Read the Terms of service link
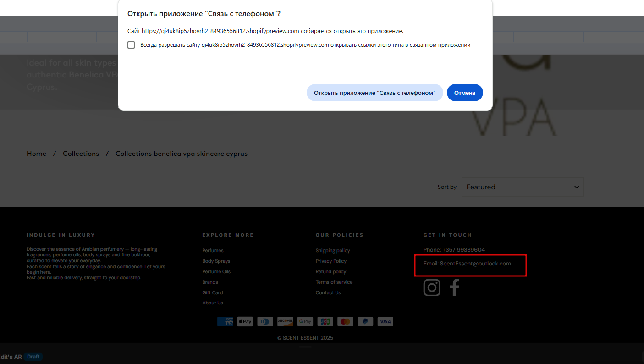644x364 pixels. 334,282
